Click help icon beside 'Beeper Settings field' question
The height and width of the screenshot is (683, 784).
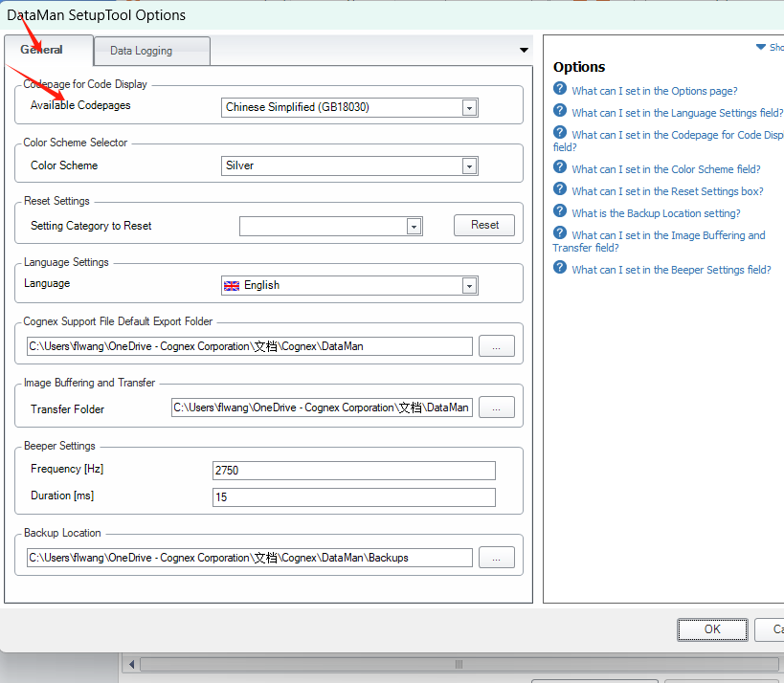[560, 267]
